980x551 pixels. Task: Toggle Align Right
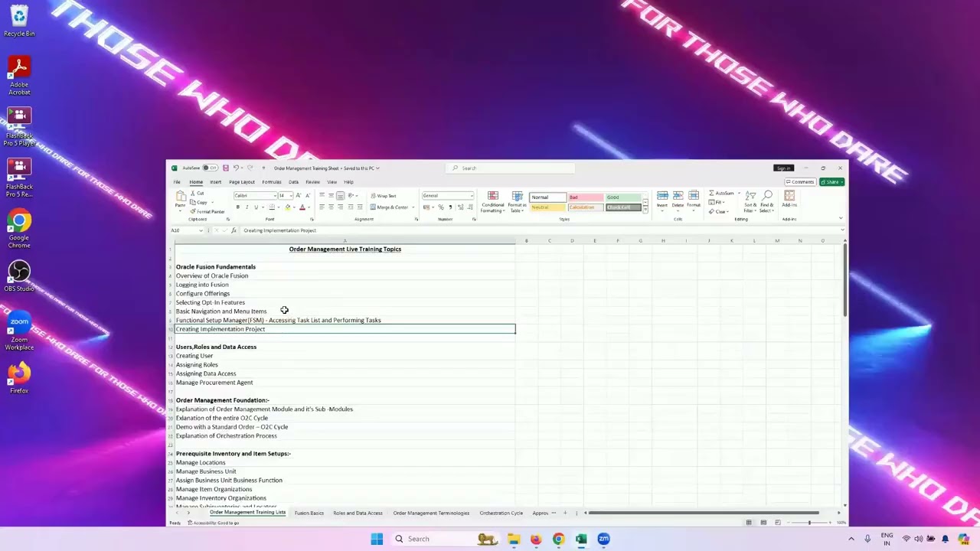click(340, 207)
